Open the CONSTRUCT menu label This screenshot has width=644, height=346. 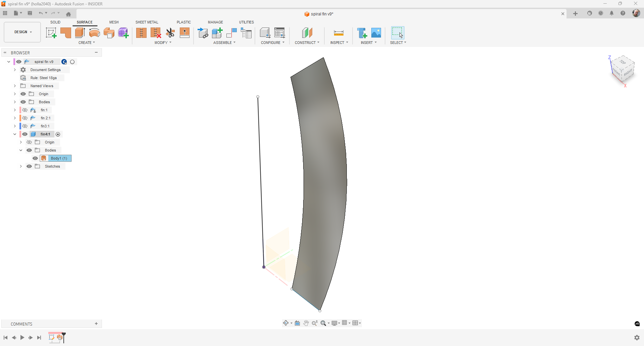307,43
